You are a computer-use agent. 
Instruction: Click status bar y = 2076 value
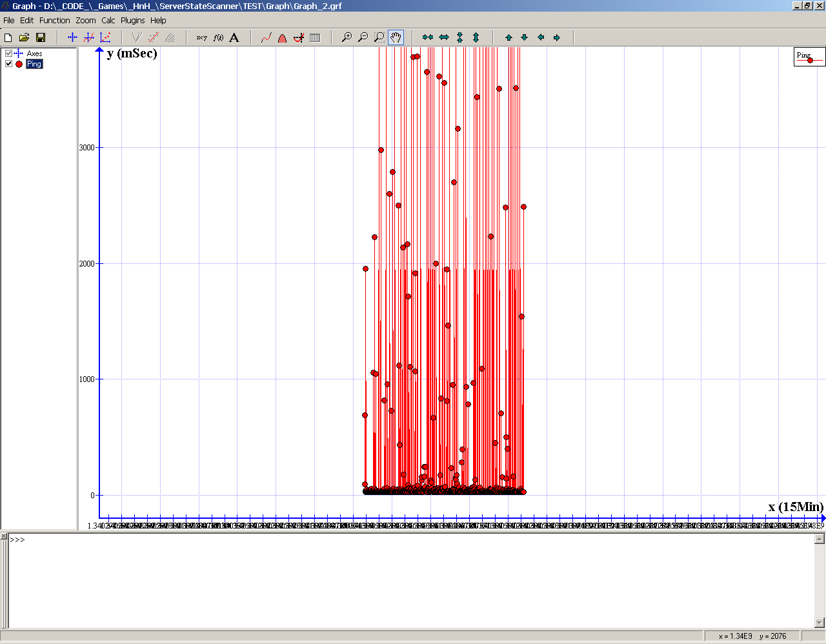tap(772, 636)
